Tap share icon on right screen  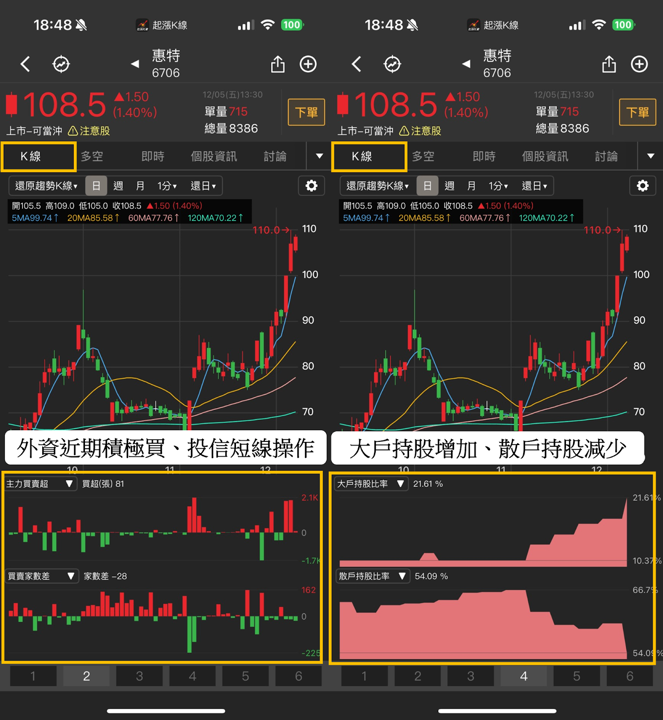click(609, 64)
